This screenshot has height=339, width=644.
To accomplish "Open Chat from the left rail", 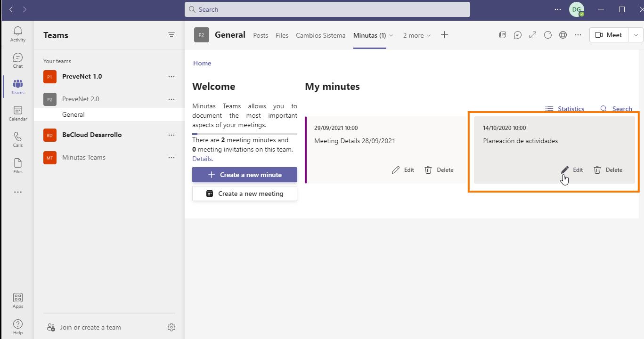I will click(18, 61).
